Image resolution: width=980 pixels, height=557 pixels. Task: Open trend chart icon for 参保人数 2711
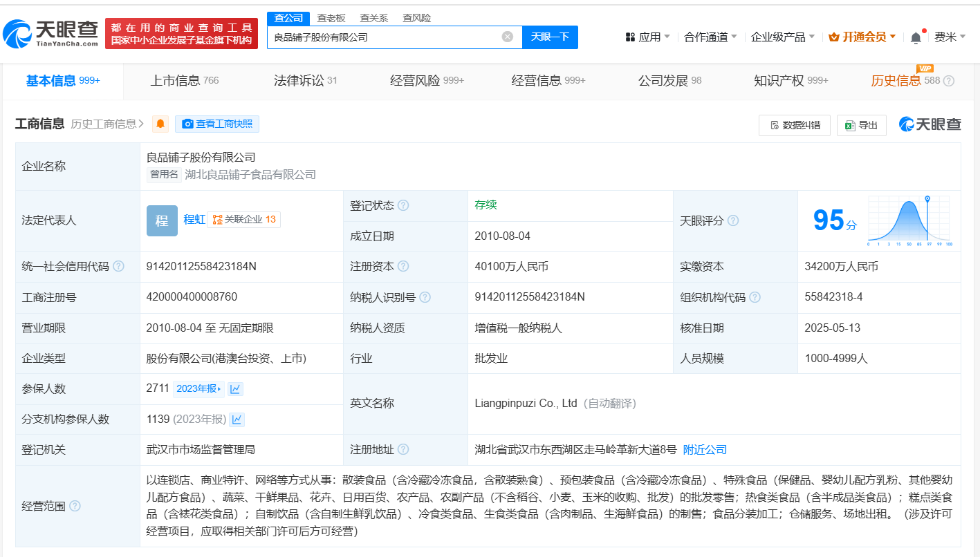tap(235, 389)
